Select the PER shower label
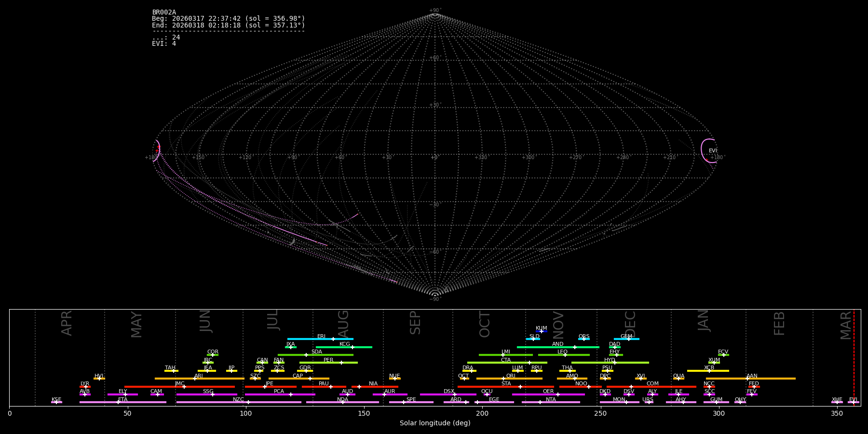868x434 pixels. tap(328, 360)
